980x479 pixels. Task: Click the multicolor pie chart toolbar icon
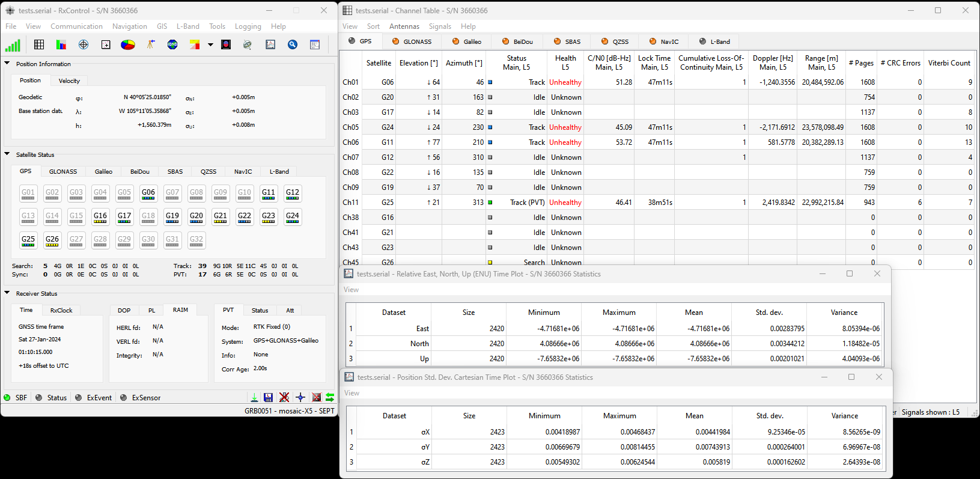(x=128, y=44)
